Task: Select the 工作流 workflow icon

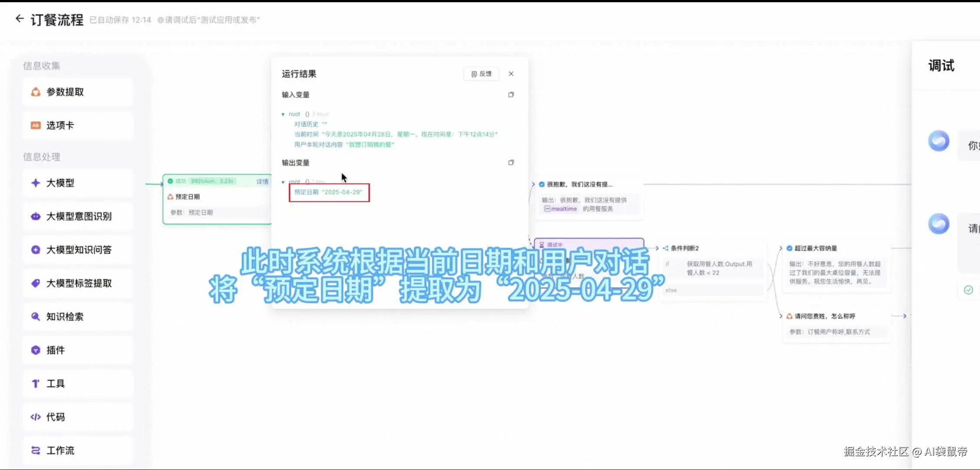Action: [35, 450]
